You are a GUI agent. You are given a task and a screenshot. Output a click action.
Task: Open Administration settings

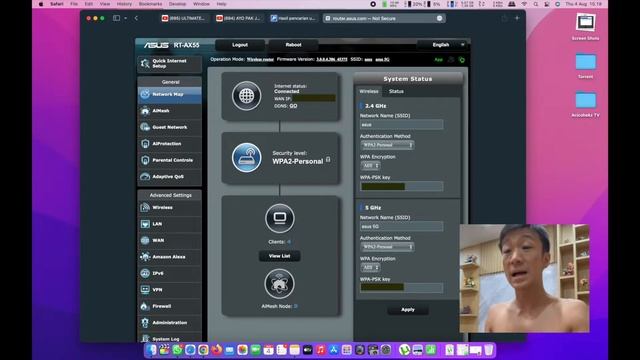pos(169,322)
